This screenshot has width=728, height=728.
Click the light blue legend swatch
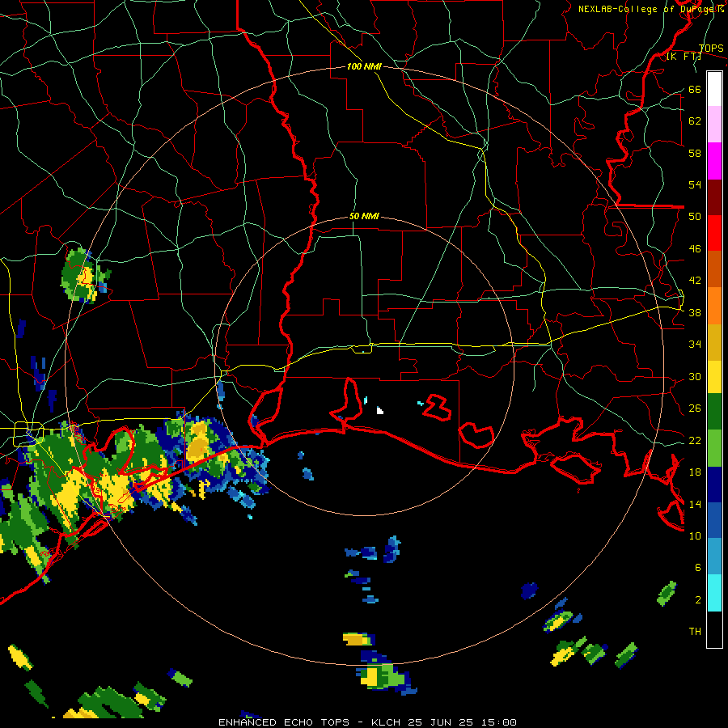coord(714,557)
